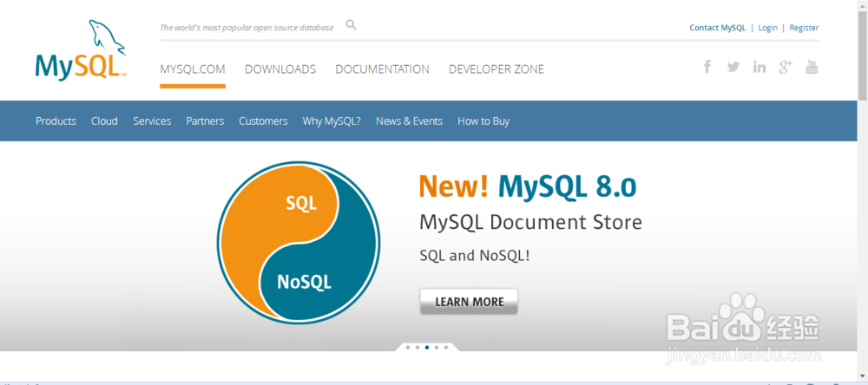Click the MySQL Document Store text
Viewport: 868px width, 385px height.
[531, 222]
